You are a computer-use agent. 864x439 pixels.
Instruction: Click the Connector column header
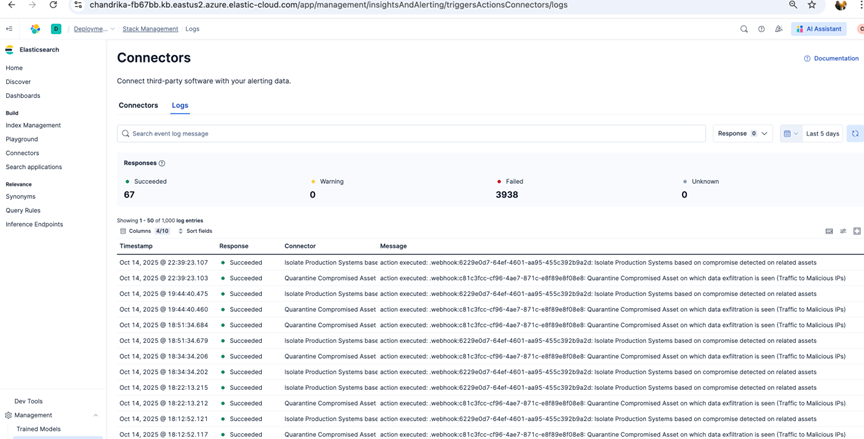300,246
